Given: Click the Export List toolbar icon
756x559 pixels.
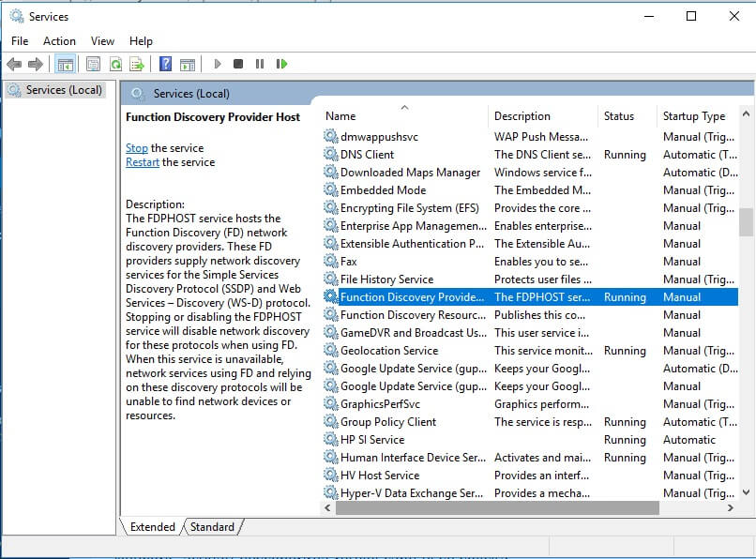Looking at the screenshot, I should tap(137, 65).
